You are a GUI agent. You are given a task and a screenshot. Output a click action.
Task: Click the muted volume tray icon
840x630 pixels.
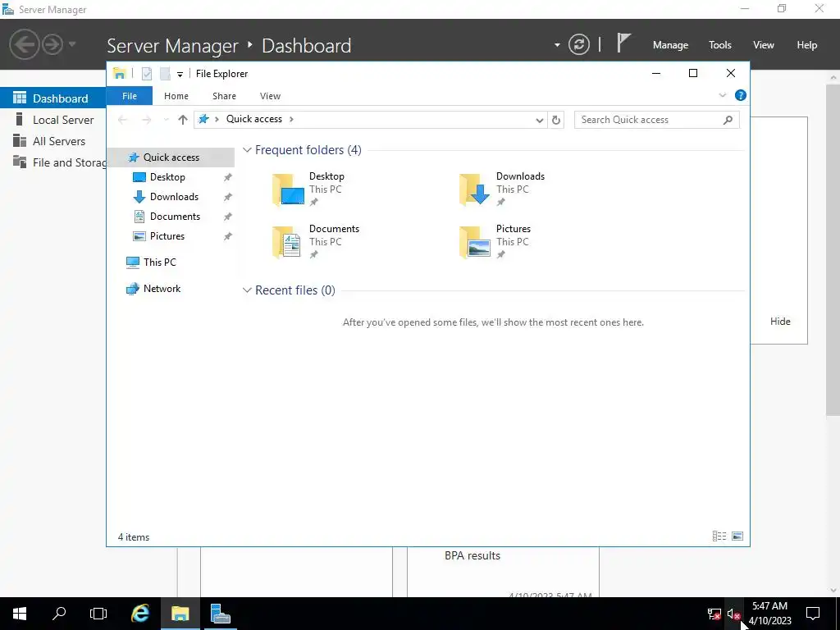click(x=733, y=614)
